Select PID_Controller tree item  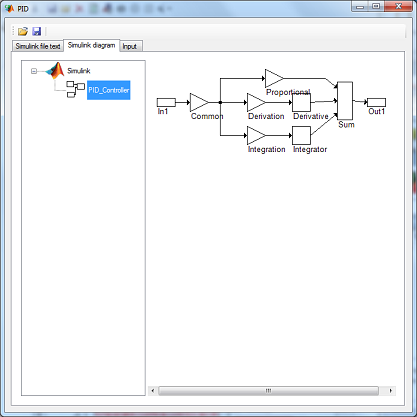pyautogui.click(x=109, y=90)
